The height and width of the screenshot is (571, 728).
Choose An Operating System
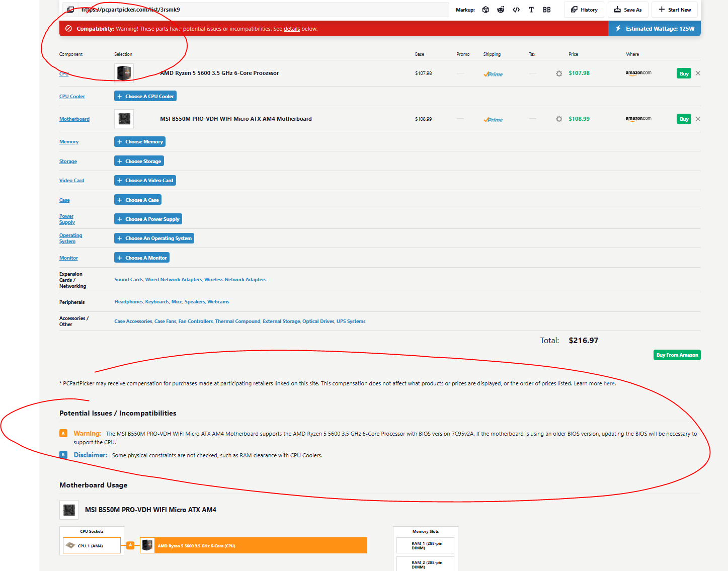(x=154, y=238)
